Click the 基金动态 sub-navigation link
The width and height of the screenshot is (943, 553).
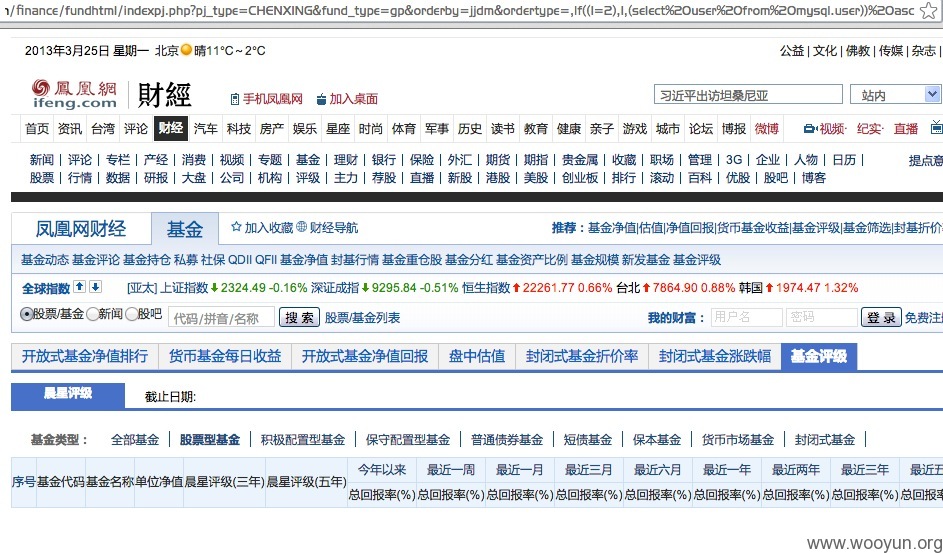(x=45, y=260)
